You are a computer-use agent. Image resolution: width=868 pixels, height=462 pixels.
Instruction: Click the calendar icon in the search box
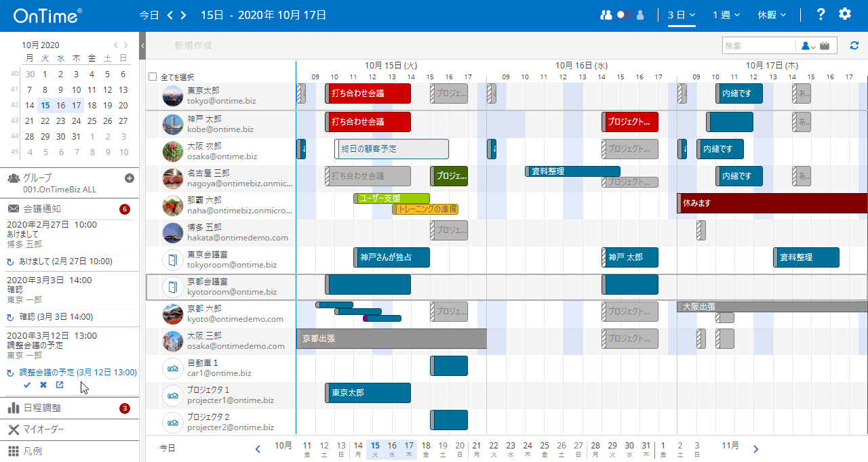click(825, 46)
